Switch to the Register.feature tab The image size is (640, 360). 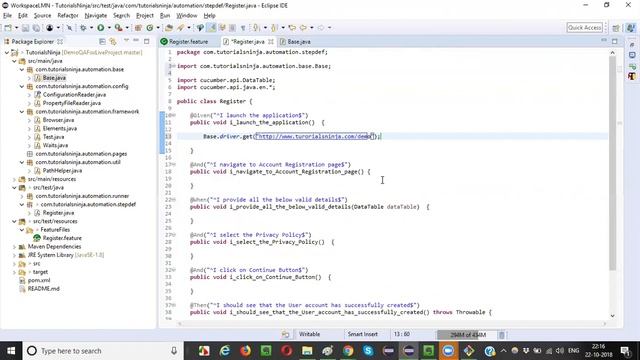click(x=188, y=42)
